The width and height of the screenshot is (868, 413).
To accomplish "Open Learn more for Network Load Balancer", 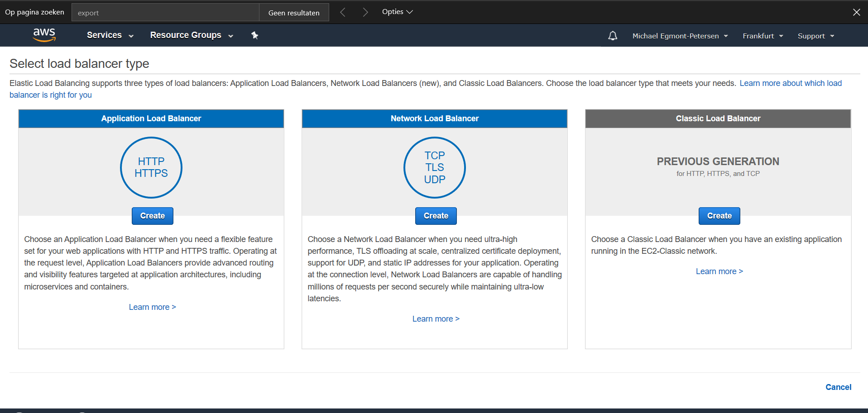I will coord(436,319).
